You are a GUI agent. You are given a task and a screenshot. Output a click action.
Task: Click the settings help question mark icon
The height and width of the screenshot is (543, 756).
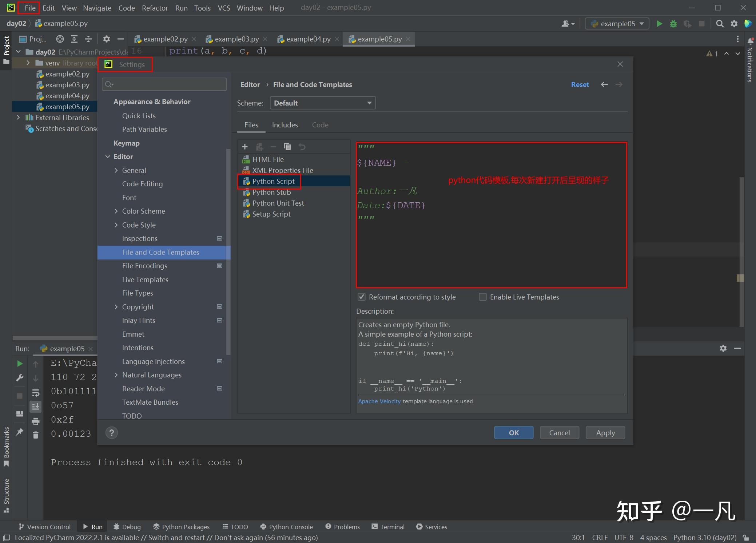pyautogui.click(x=112, y=433)
